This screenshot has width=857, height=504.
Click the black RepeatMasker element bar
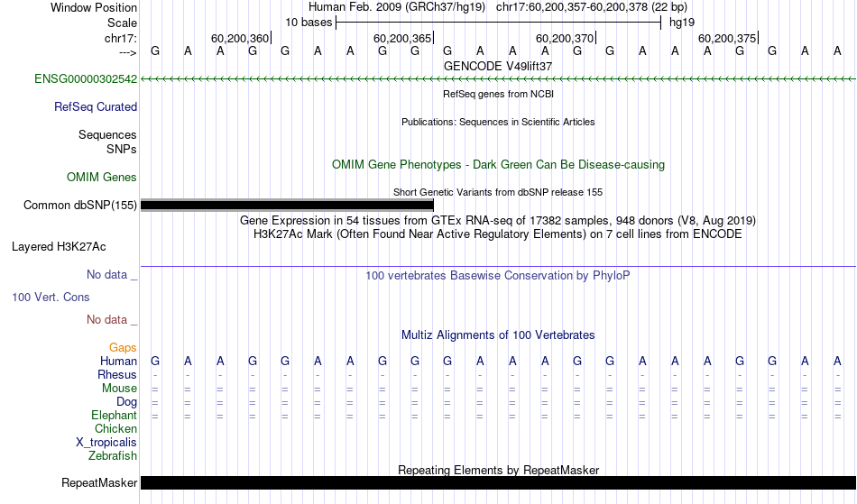499,482
